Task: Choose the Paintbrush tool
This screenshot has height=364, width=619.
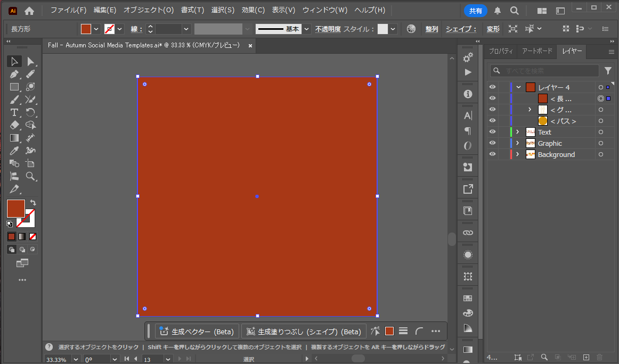Action: 14,100
